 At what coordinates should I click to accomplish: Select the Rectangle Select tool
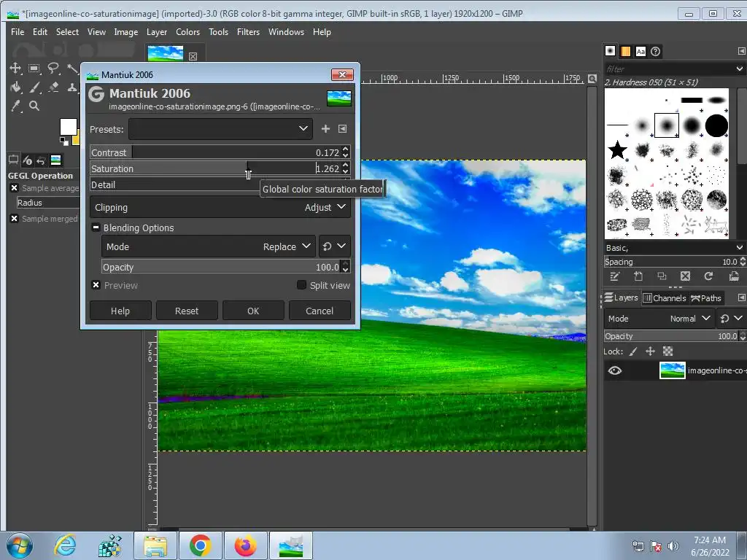(x=34, y=68)
